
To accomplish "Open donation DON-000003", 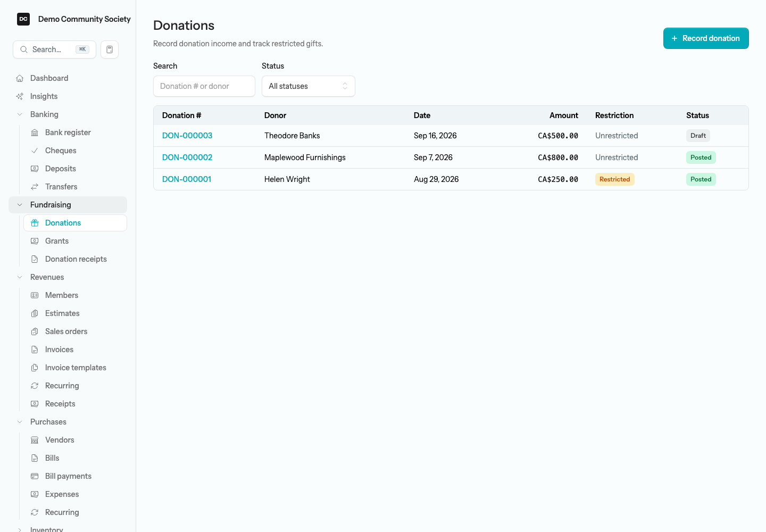I will [x=187, y=136].
